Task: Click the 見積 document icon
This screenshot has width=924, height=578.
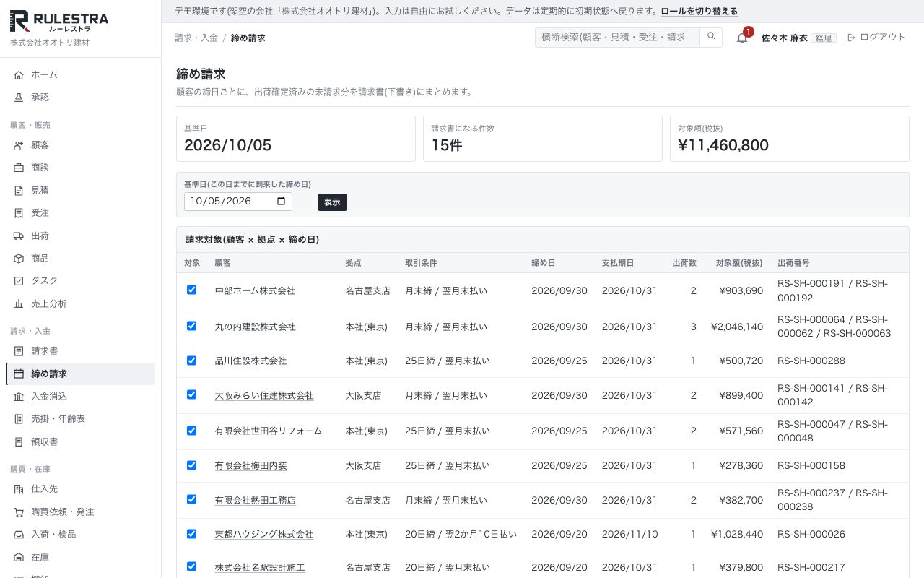Action: coord(19,190)
